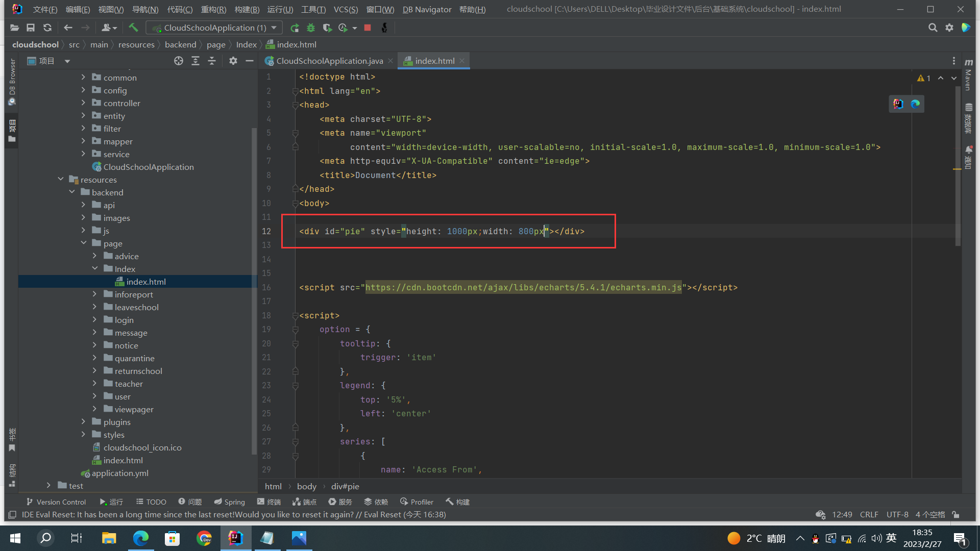Expand the controller folder
Viewport: 980px width, 551px height.
click(x=83, y=103)
